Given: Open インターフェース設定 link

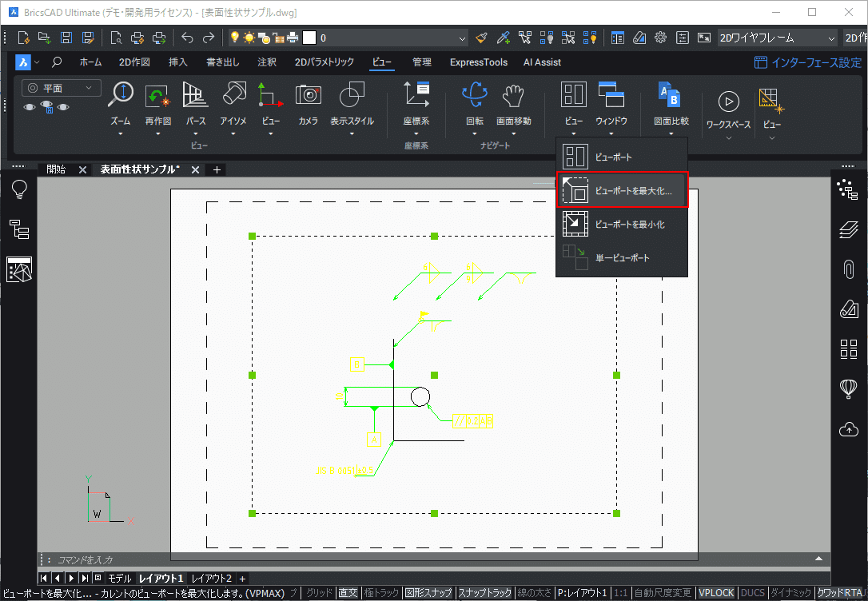Looking at the screenshot, I should pyautogui.click(x=808, y=62).
